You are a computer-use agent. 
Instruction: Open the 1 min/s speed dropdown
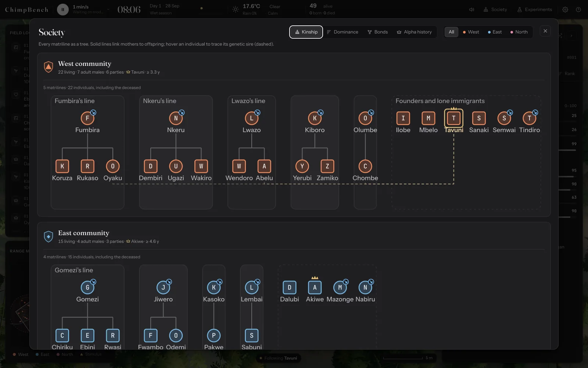pyautogui.click(x=91, y=10)
